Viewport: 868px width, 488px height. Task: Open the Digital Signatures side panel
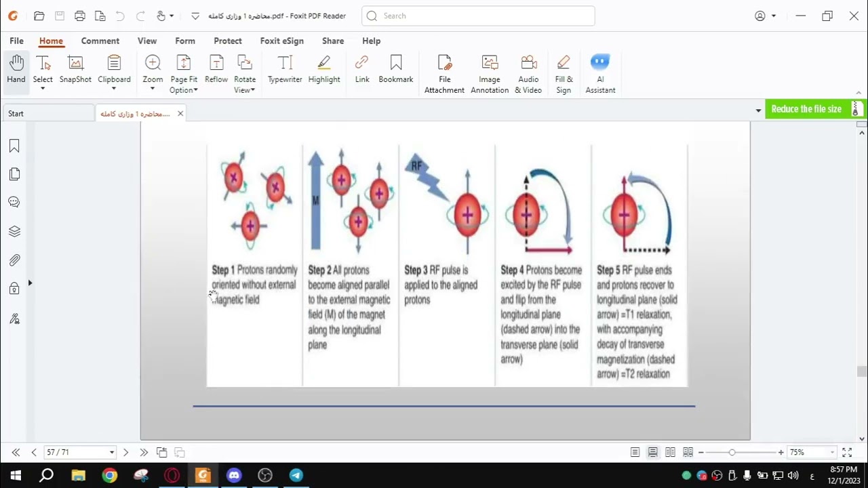(x=14, y=319)
